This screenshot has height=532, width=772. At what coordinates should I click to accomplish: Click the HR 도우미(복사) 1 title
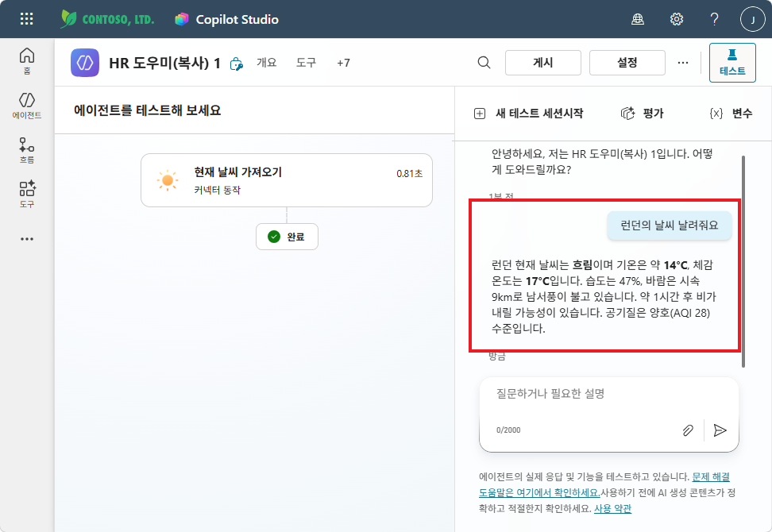click(164, 63)
